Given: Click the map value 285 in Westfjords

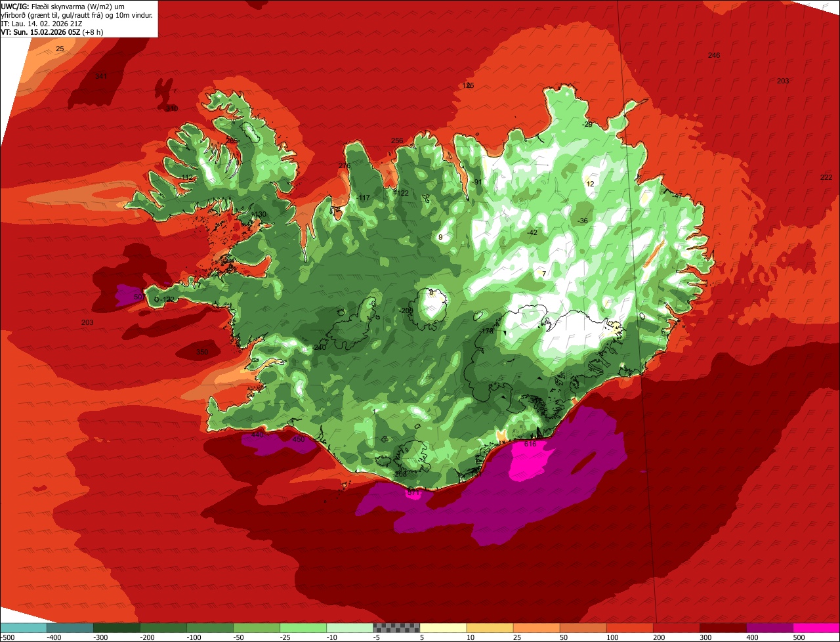Looking at the screenshot, I should point(232,140).
